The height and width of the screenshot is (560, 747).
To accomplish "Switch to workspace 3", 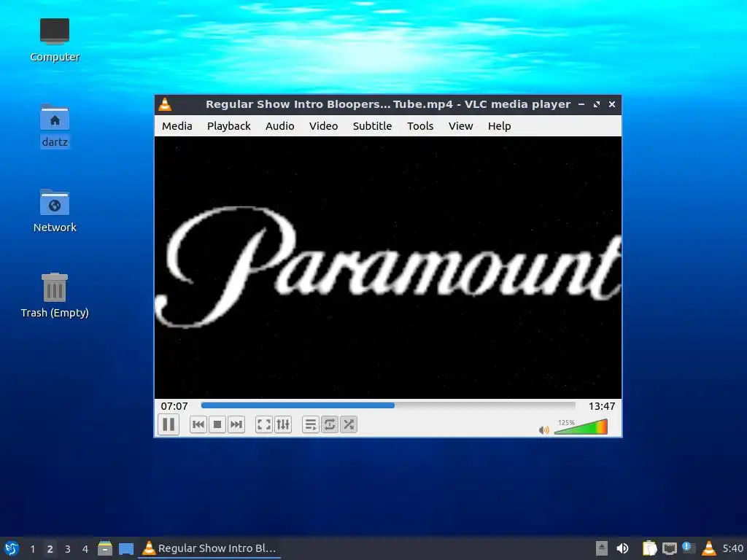I will tap(68, 549).
